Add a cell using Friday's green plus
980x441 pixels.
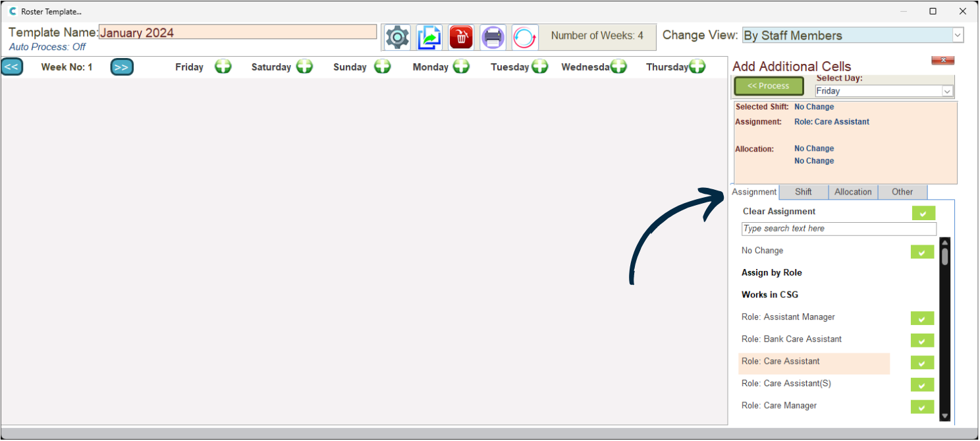tap(223, 67)
